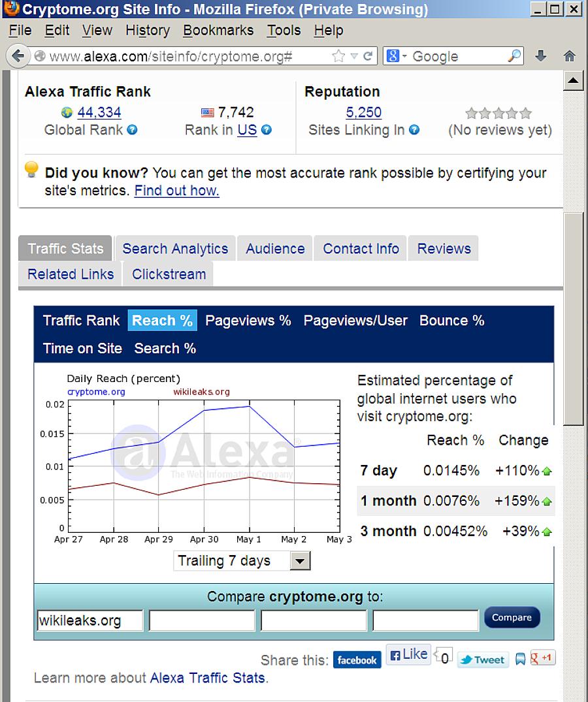This screenshot has width=588, height=702.
Task: Open the Reviews tab
Action: point(444,249)
